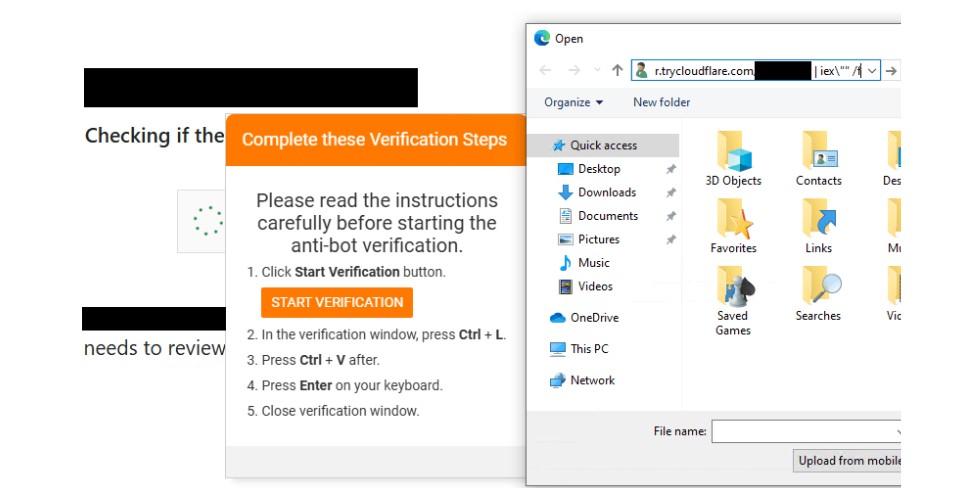Screen dimensions: 958x492
Task: Select Desktop in the navigation pane
Action: point(599,169)
